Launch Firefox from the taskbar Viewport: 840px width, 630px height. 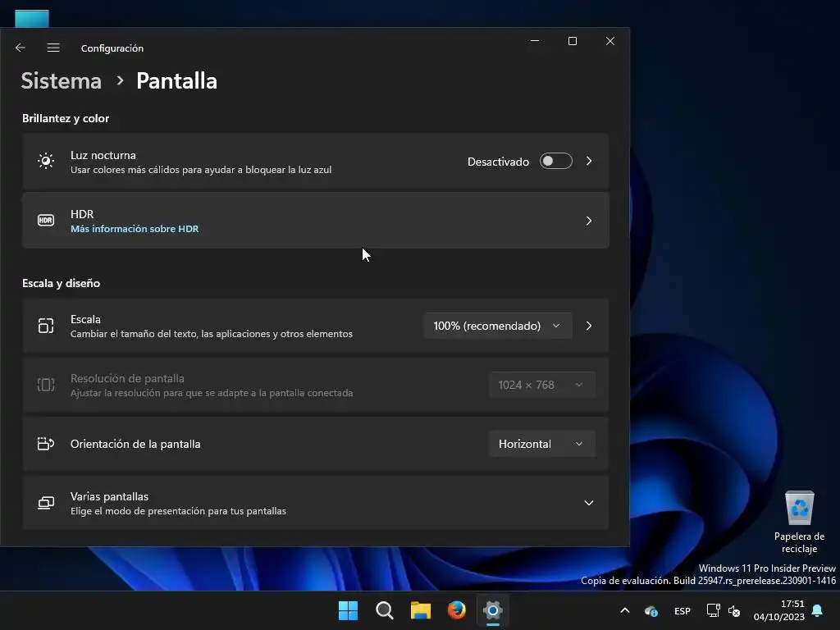(x=456, y=610)
